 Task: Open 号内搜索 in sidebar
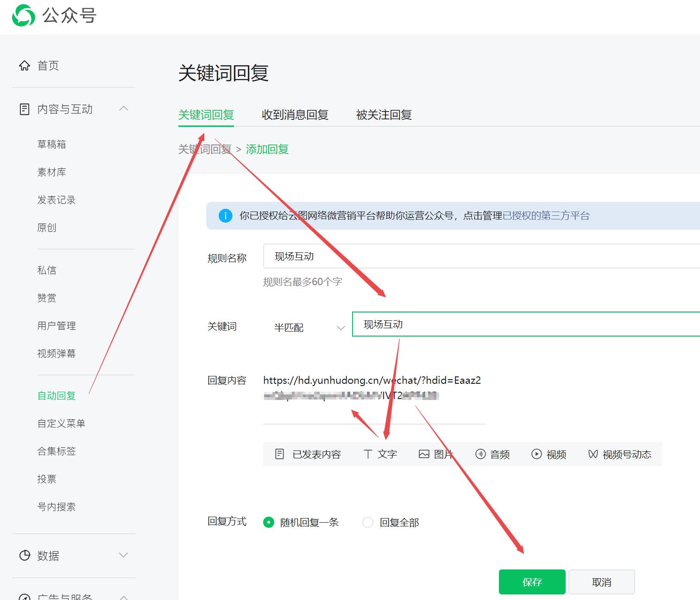57,507
